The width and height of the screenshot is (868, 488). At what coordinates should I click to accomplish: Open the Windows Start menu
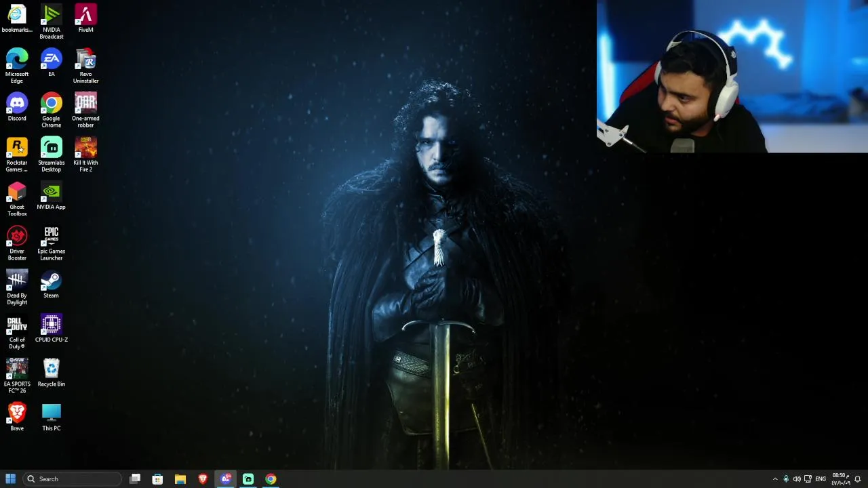pos(10,479)
